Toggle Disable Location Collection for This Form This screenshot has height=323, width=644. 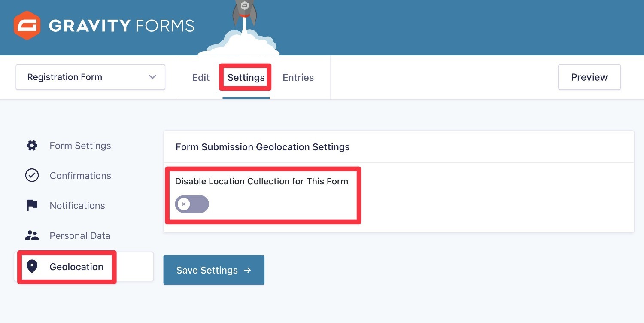(192, 204)
